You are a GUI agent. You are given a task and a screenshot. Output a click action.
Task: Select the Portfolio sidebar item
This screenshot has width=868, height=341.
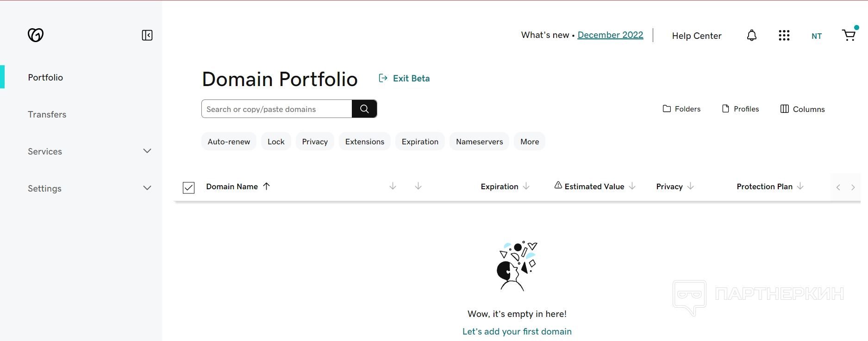point(45,77)
